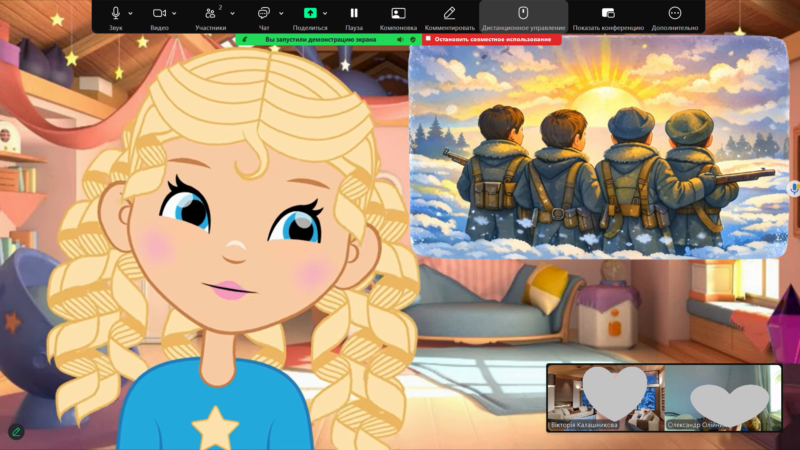This screenshot has height=450, width=800.
Task: Click the green Поделиться share icon
Action: tap(310, 13)
